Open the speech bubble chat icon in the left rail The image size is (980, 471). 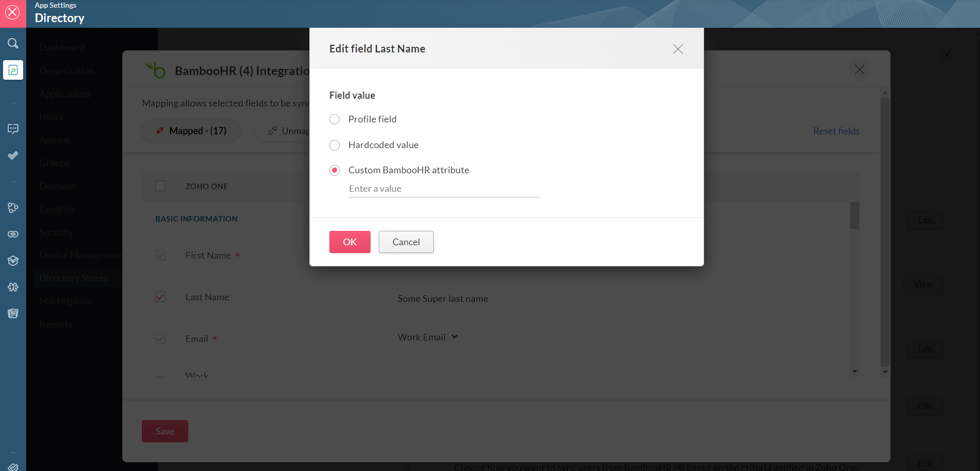(x=13, y=129)
